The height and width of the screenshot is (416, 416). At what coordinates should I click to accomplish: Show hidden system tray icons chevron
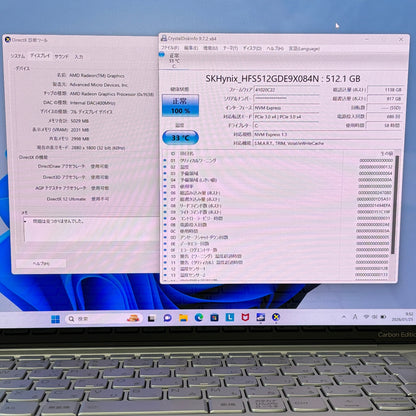[344, 317]
